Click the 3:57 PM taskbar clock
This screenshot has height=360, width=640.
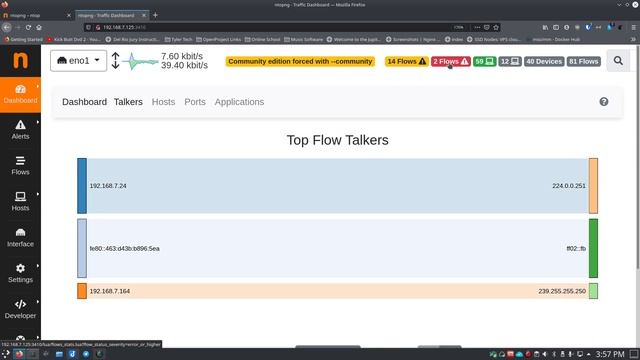tap(610, 354)
